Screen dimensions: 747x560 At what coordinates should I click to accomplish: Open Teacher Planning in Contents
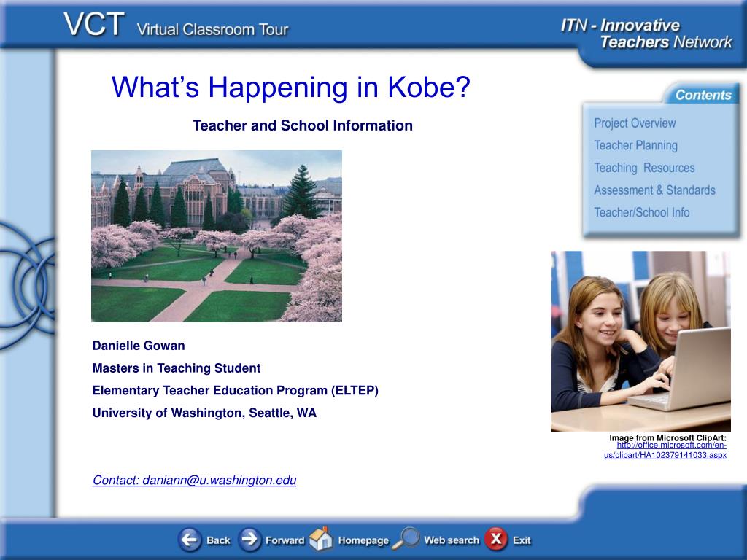(x=635, y=145)
